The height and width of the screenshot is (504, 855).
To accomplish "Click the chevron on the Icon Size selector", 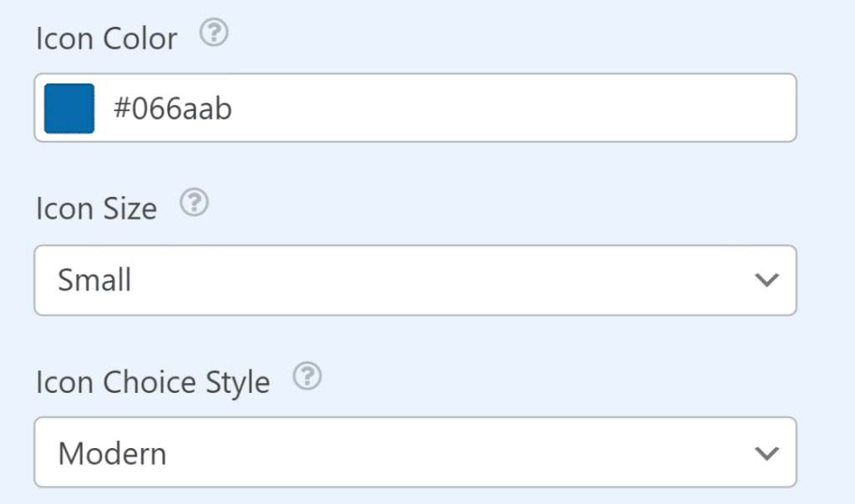I will [x=766, y=280].
